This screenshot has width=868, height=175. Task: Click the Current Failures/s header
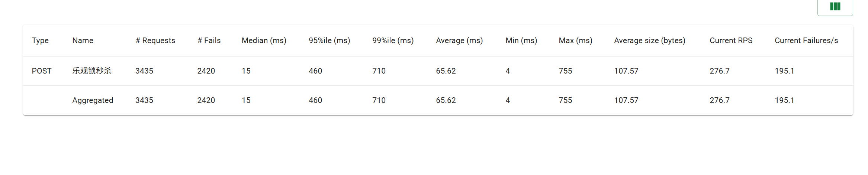click(x=806, y=40)
